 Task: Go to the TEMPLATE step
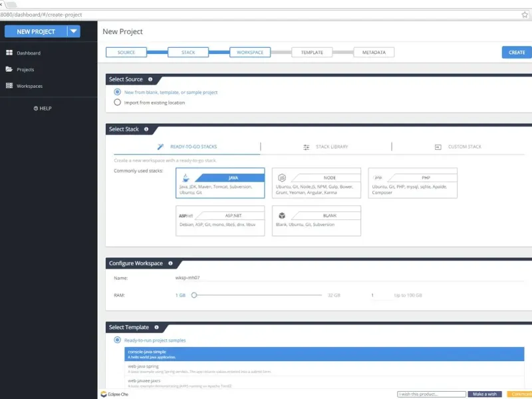pyautogui.click(x=312, y=53)
